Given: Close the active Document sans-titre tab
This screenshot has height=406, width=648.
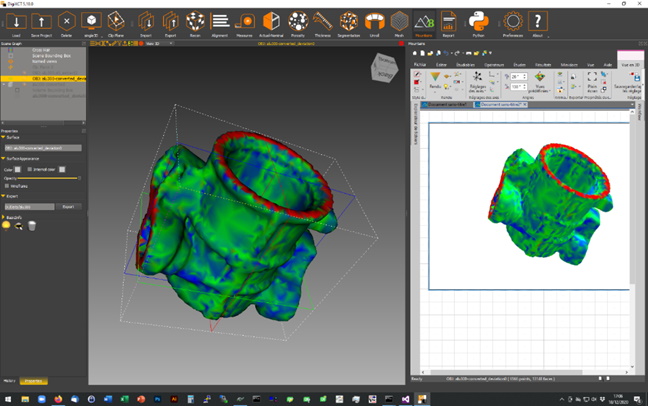Looking at the screenshot, I should tap(525, 105).
